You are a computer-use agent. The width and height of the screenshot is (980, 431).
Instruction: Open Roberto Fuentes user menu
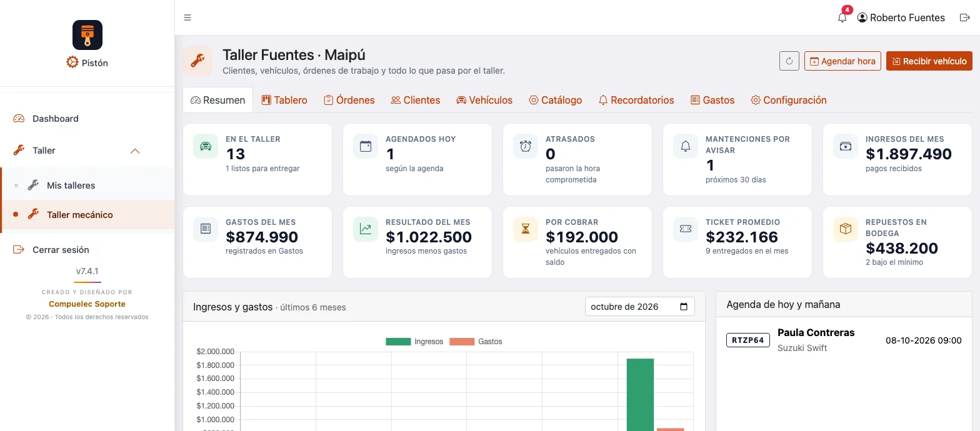click(901, 17)
